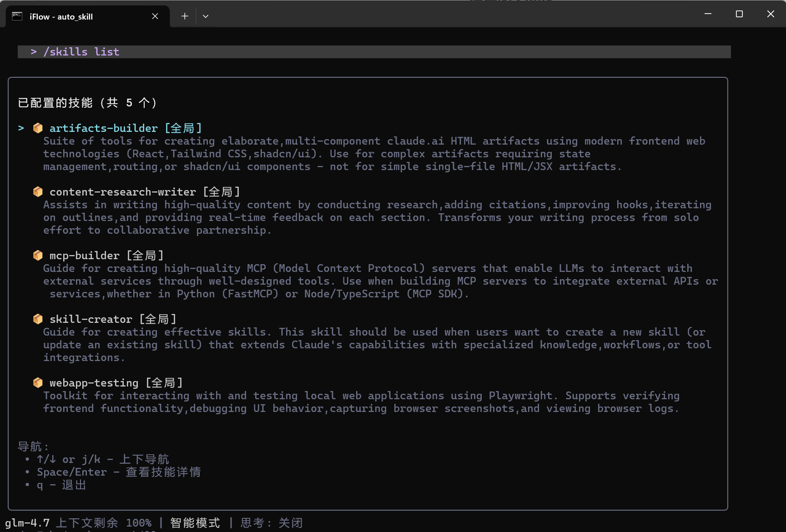The width and height of the screenshot is (786, 532).
Task: Click the terminal icon in the iFlow tab
Action: (17, 16)
